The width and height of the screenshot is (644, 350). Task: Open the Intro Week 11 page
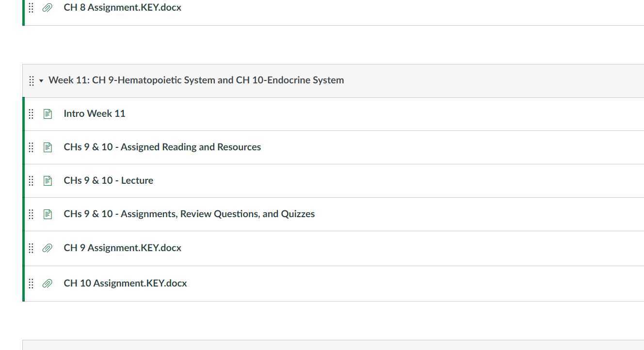[x=95, y=114]
